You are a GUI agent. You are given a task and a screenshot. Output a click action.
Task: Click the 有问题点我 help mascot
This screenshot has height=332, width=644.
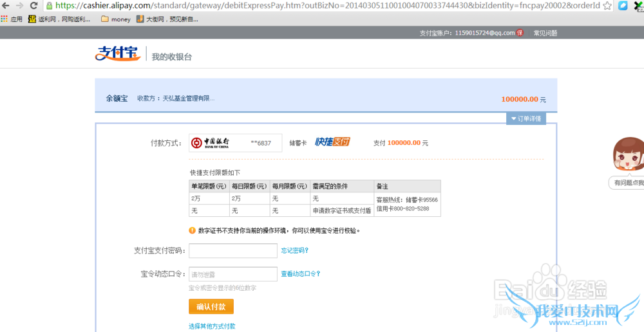coord(627,163)
